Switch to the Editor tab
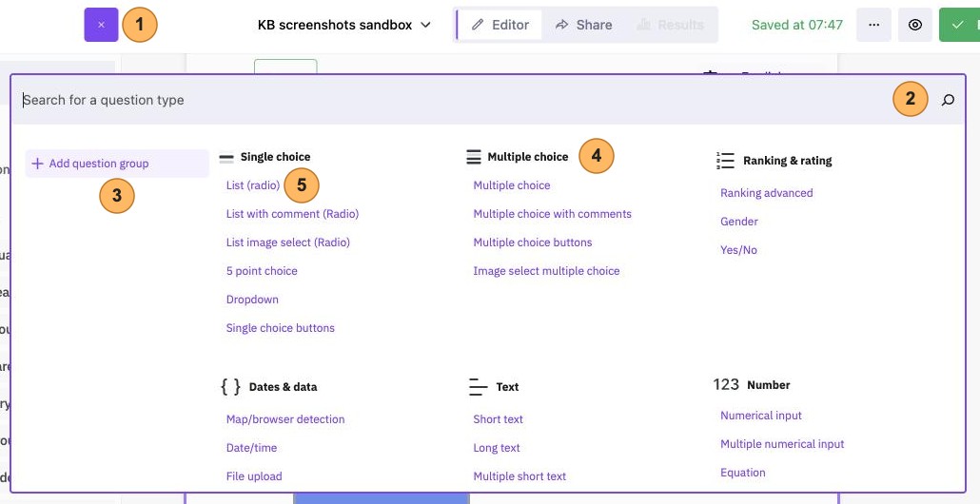Screen dimensions: 980x504 (x=500, y=25)
